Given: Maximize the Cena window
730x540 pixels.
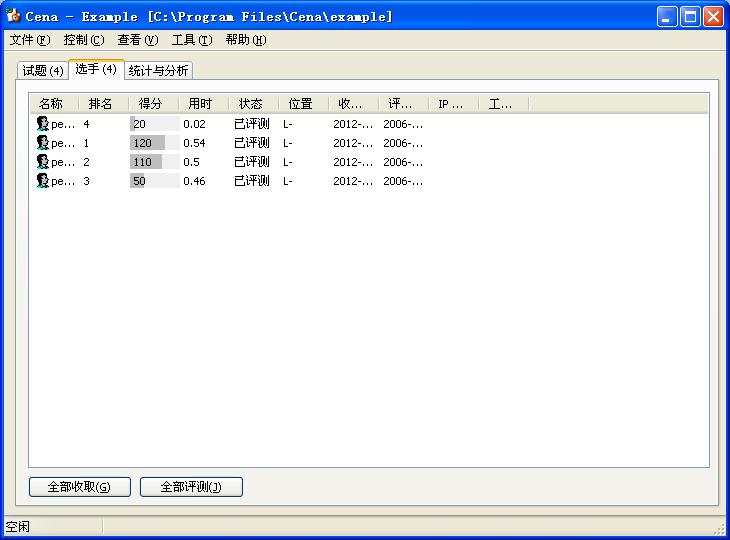Looking at the screenshot, I should pyautogui.click(x=690, y=16).
